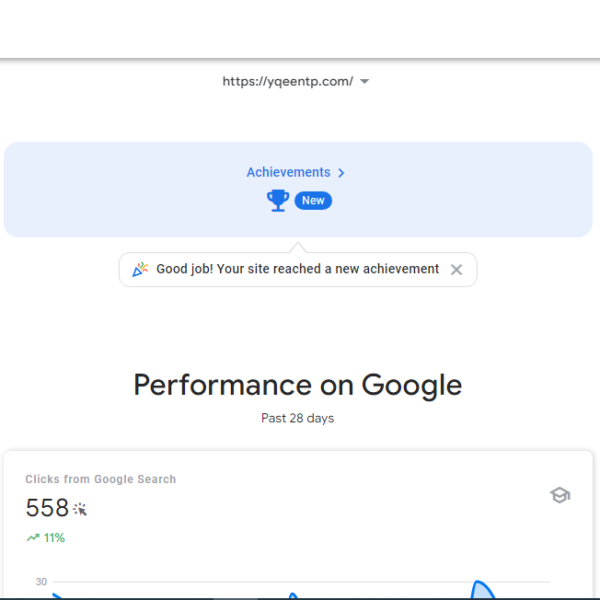Select the New badge beside trophy
This screenshot has width=600, height=600.
[313, 201]
